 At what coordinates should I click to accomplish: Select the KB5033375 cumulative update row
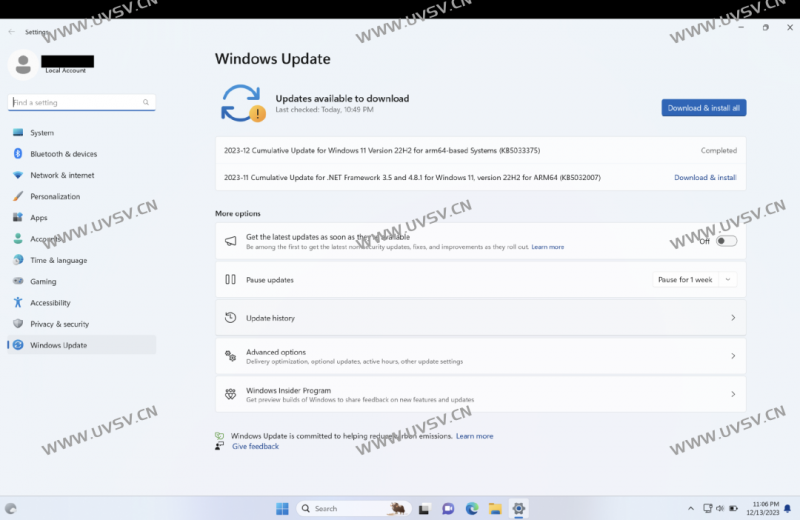[481, 150]
